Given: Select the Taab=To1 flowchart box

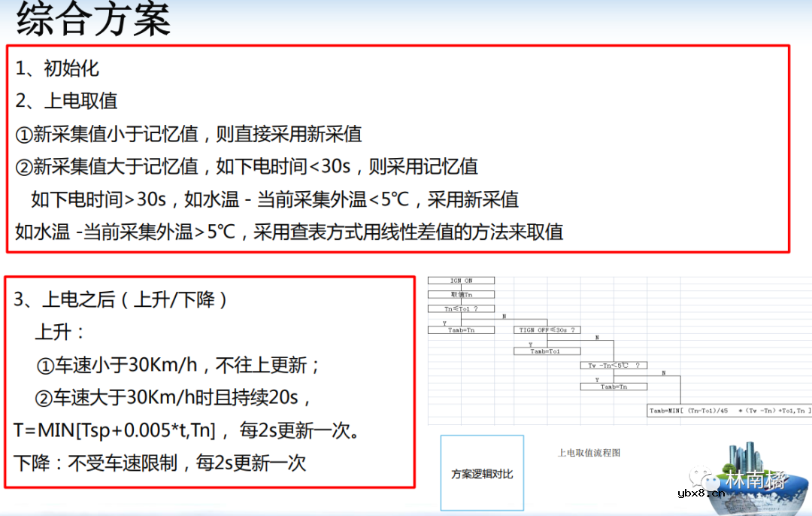Looking at the screenshot, I should tap(547, 351).
